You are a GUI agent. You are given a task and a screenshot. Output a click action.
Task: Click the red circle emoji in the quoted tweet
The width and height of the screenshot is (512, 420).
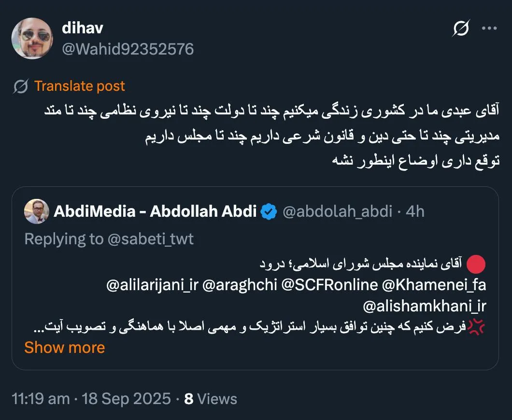[476, 264]
